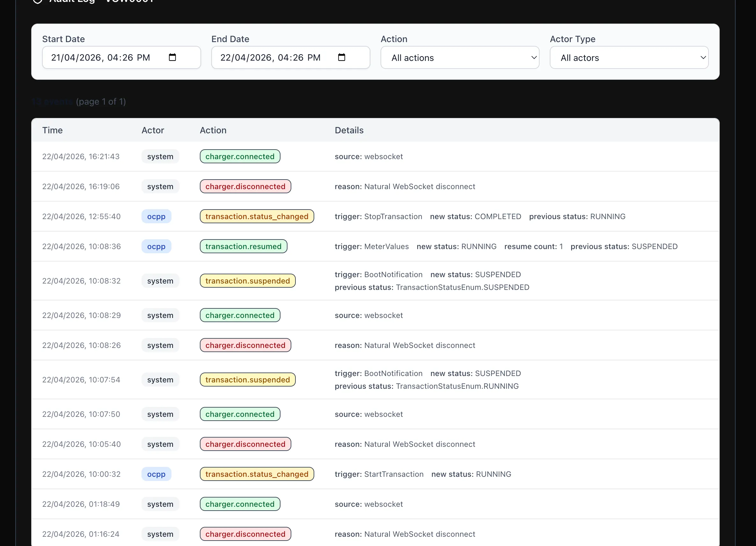Click 'trigger: MeterValues' detail text

point(372,247)
